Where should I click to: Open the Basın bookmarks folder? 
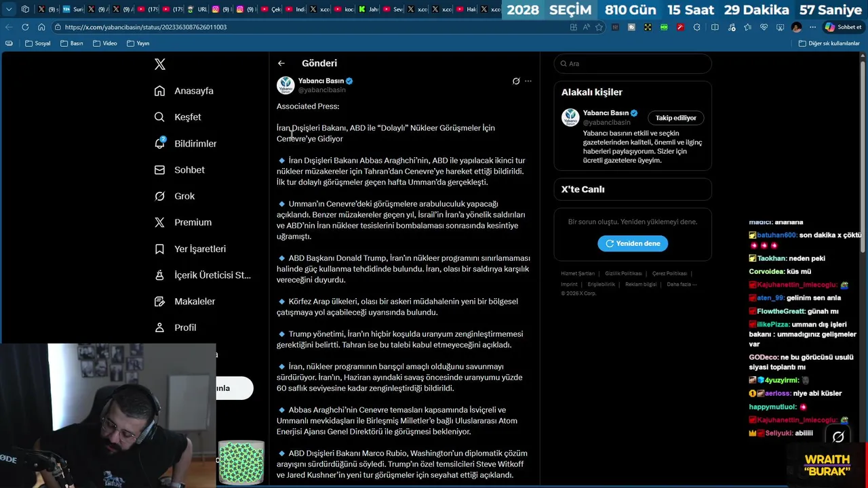click(x=71, y=43)
